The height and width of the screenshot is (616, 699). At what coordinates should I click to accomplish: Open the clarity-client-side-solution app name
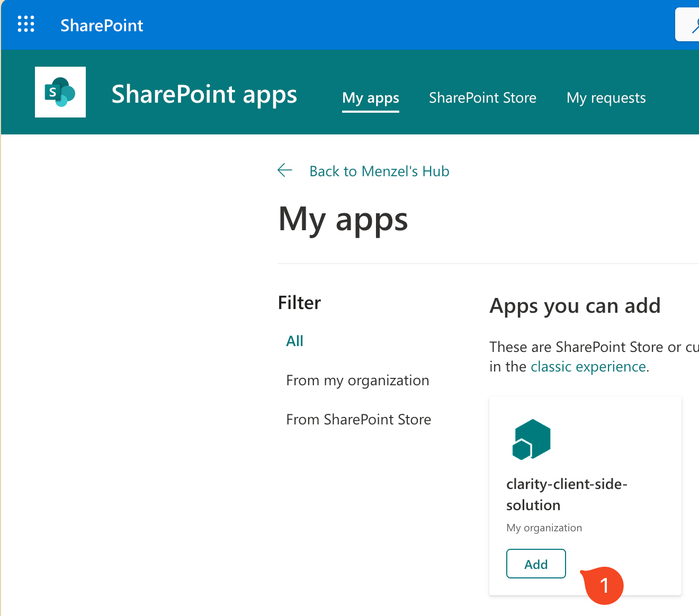point(566,494)
